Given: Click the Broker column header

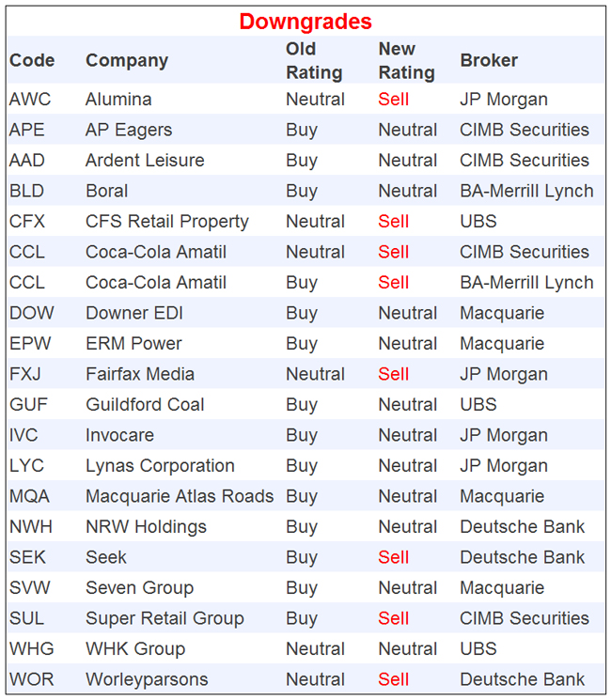Looking at the screenshot, I should click(x=489, y=60).
